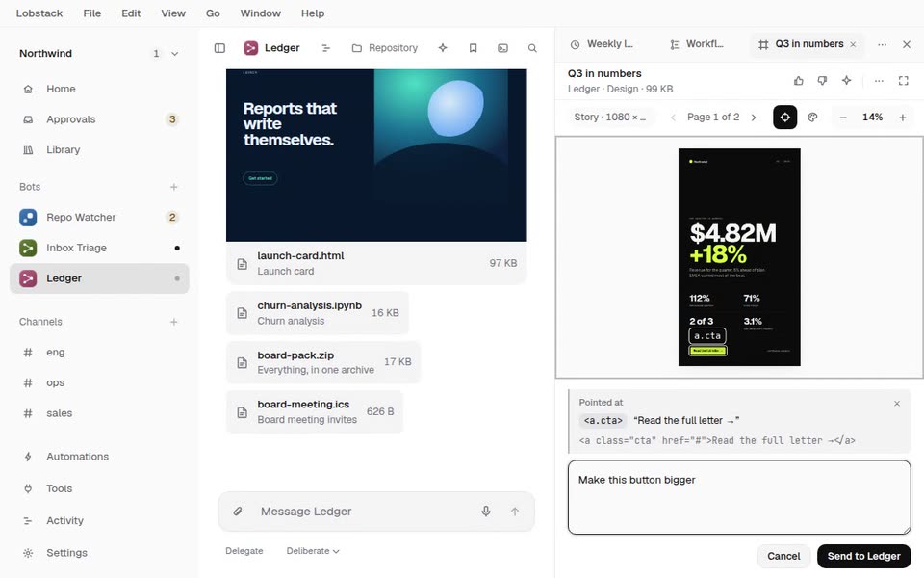Add a new bot

pyautogui.click(x=174, y=187)
